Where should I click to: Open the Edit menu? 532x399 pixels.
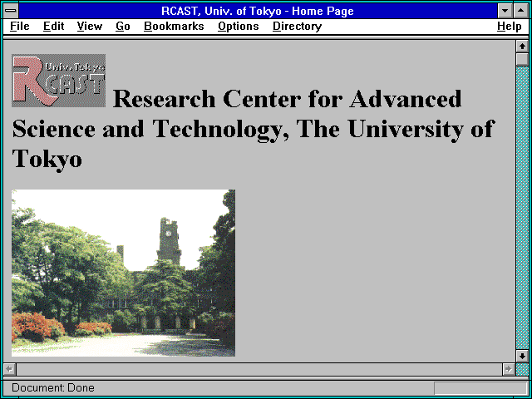point(53,27)
